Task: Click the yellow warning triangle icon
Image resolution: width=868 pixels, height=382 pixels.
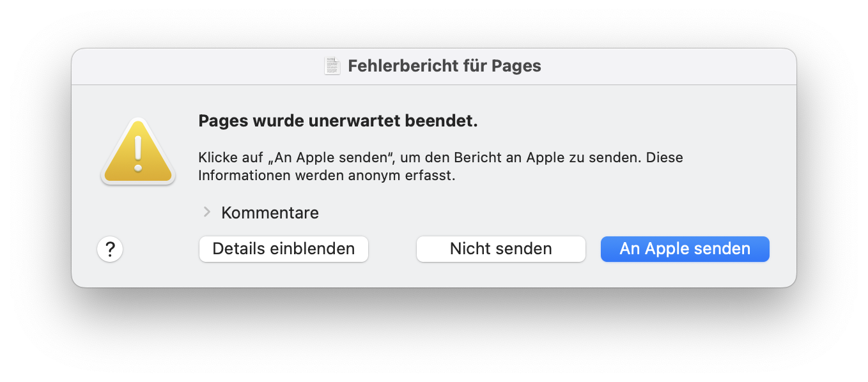Action: [137, 153]
